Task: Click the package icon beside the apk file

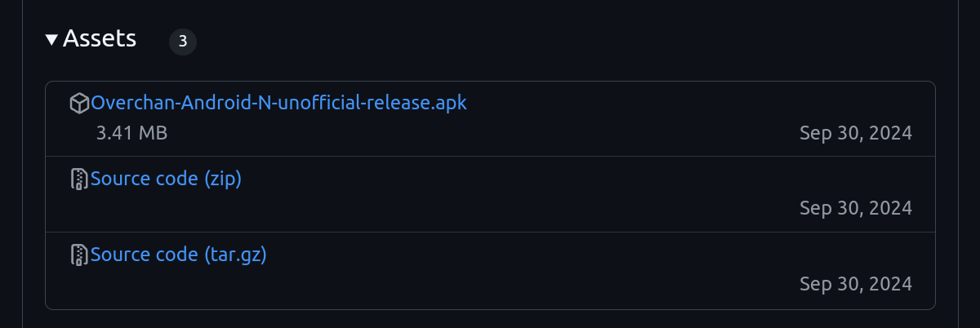Action: pos(79,104)
